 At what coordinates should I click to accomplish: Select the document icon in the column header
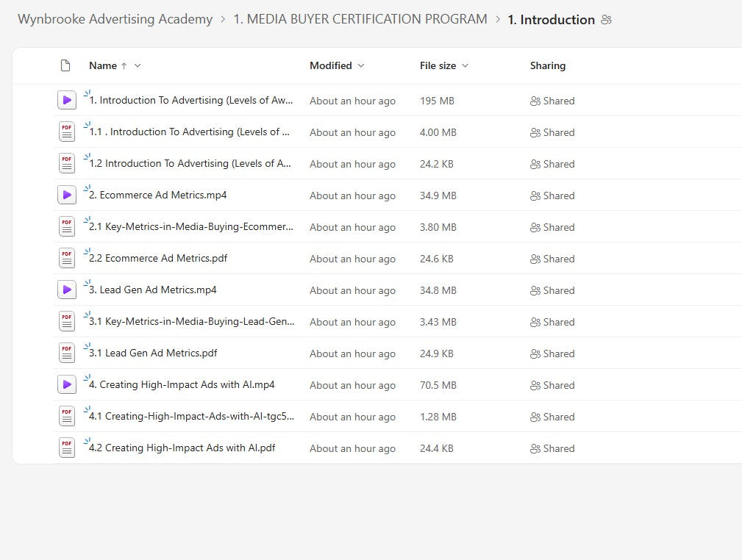click(x=65, y=65)
